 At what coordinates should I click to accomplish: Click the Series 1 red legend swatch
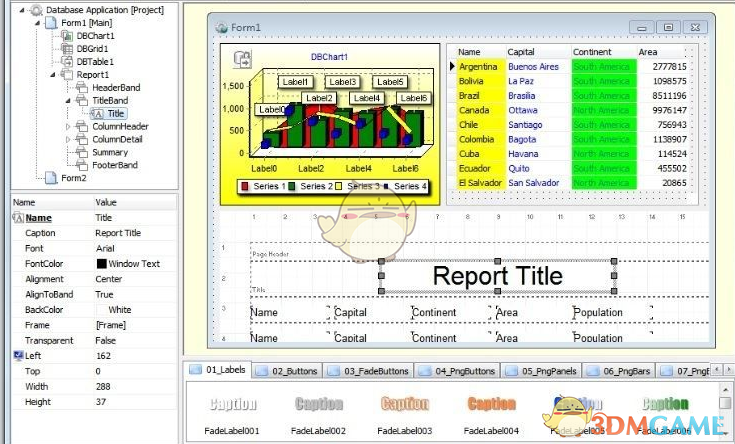pyautogui.click(x=245, y=186)
